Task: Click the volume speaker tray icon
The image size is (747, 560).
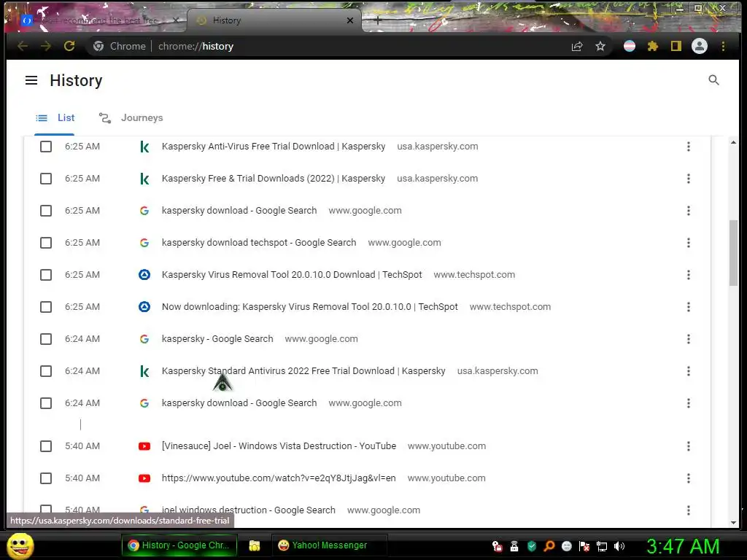Action: [619, 546]
